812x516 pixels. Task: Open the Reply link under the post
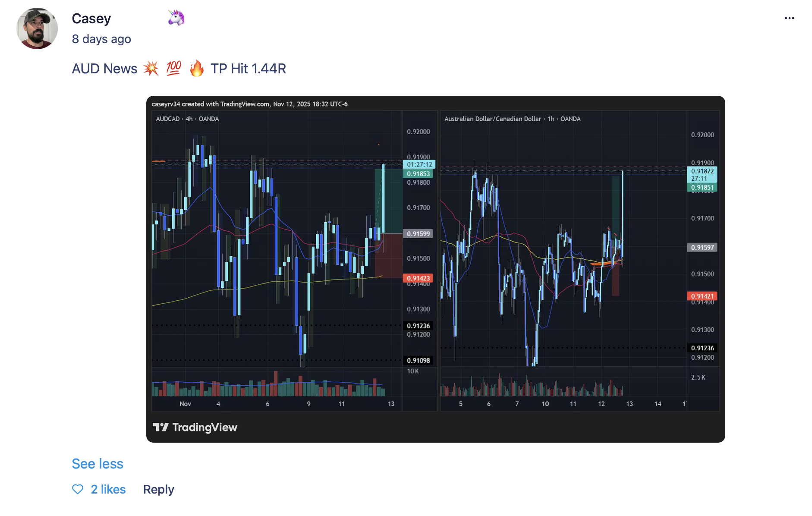pyautogui.click(x=159, y=489)
